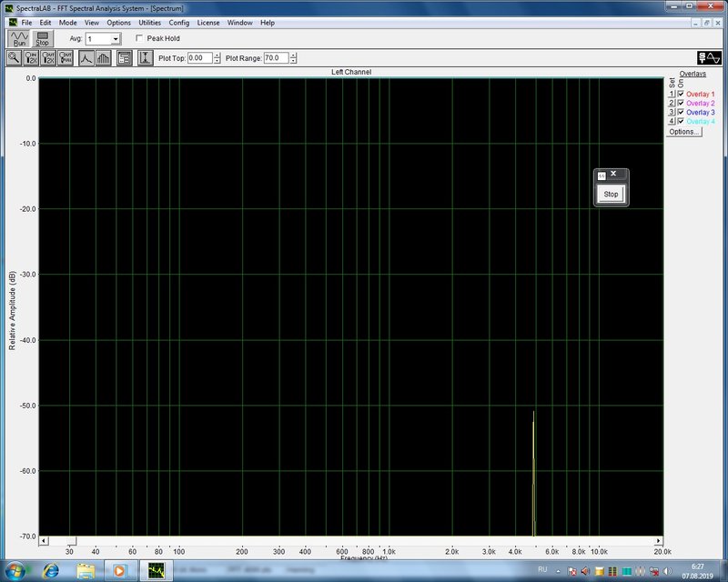Open Windows Explorer folder from taskbar
728x582 pixels.
click(86, 570)
